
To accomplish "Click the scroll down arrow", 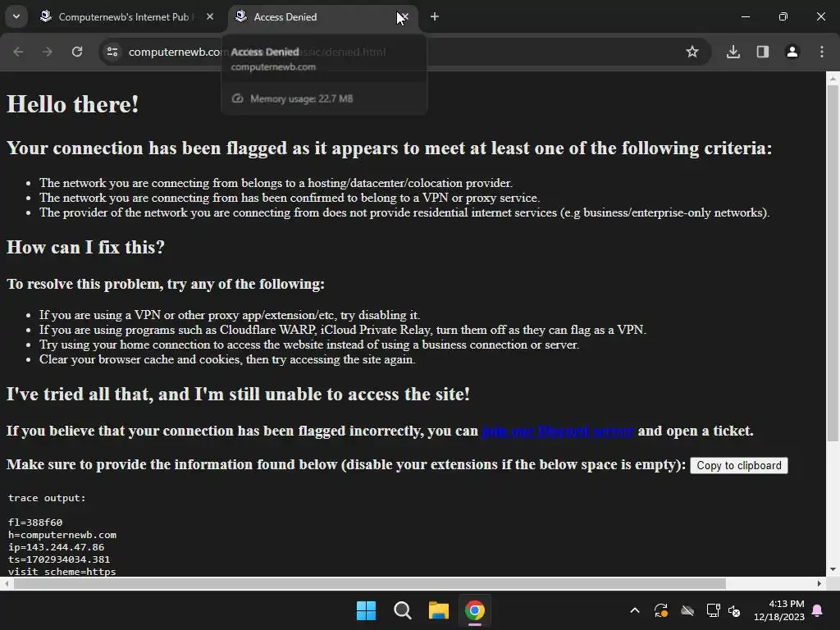I will click(x=833, y=569).
